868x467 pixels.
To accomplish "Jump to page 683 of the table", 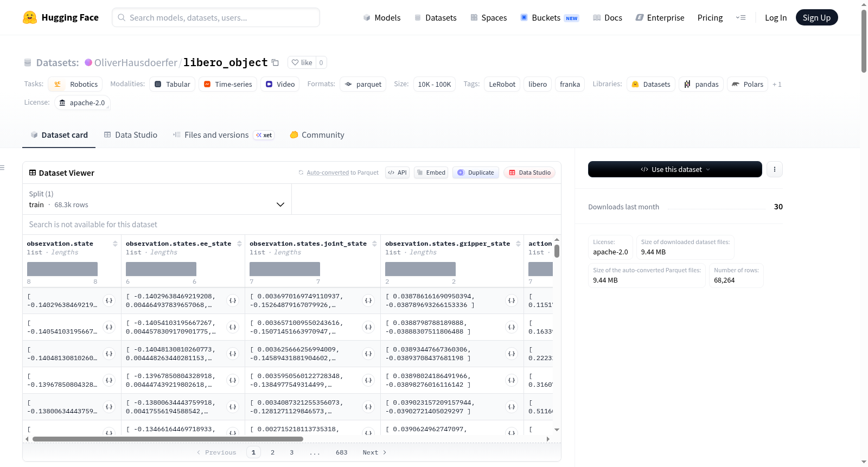I will click(x=341, y=452).
